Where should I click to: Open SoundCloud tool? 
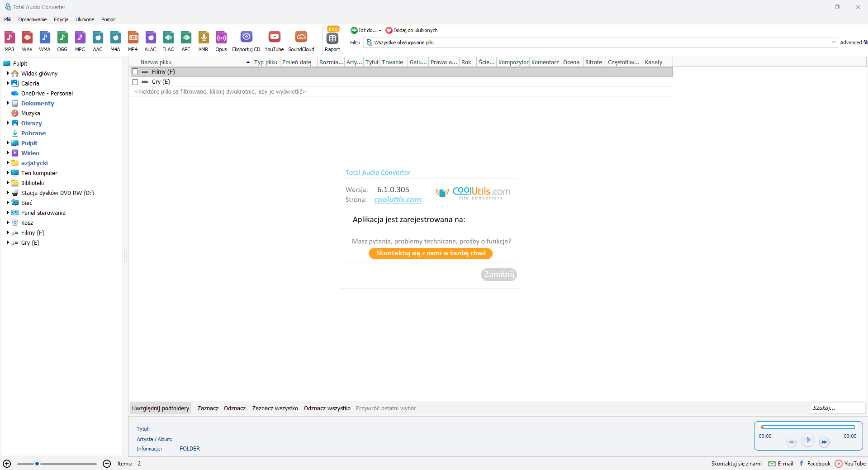coord(301,41)
